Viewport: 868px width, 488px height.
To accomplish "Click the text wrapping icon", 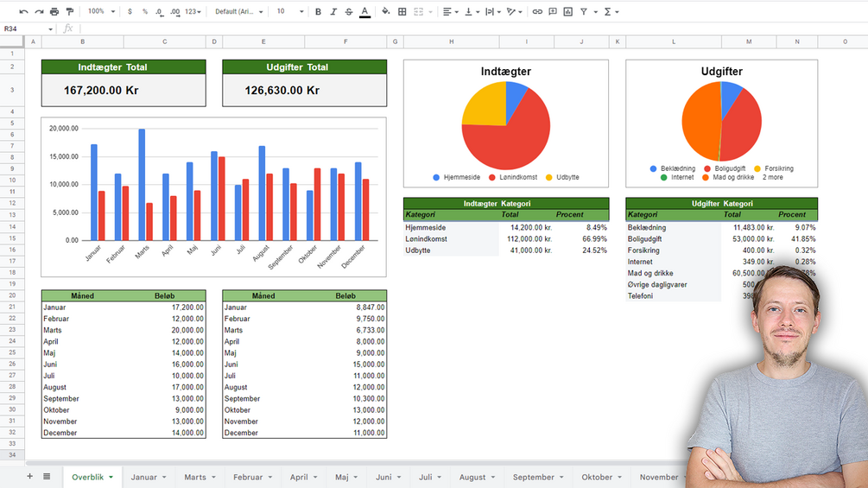I will click(x=490, y=11).
